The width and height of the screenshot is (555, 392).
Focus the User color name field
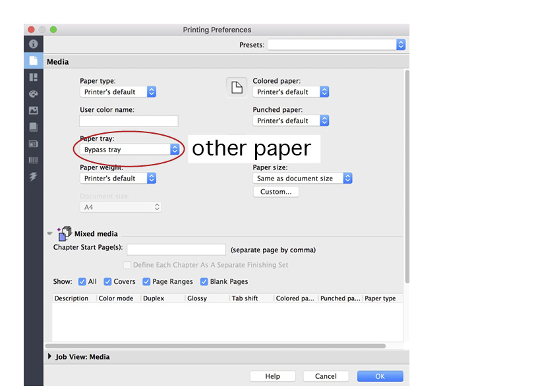click(x=129, y=121)
